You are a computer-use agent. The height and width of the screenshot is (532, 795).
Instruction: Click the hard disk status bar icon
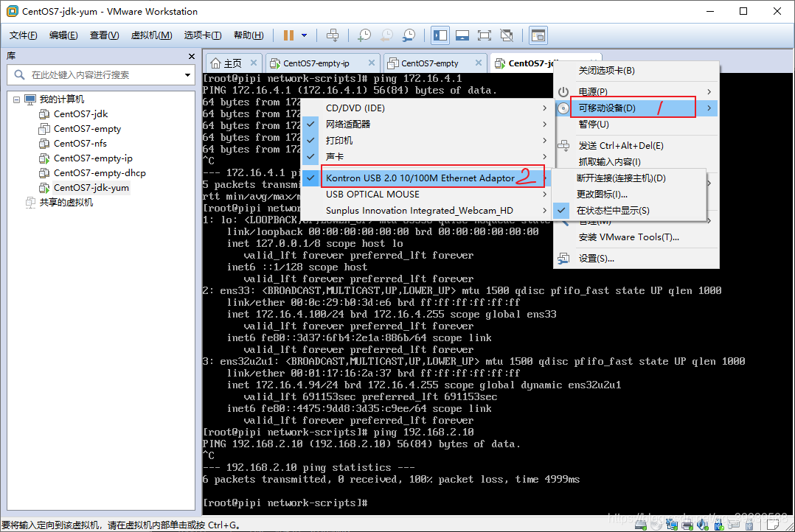[x=640, y=525]
